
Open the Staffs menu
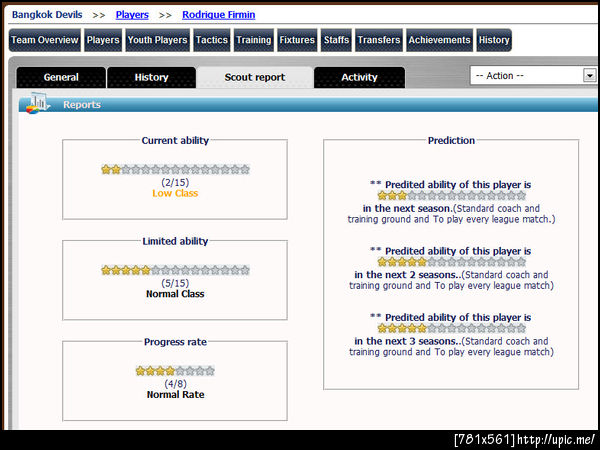[x=336, y=40]
